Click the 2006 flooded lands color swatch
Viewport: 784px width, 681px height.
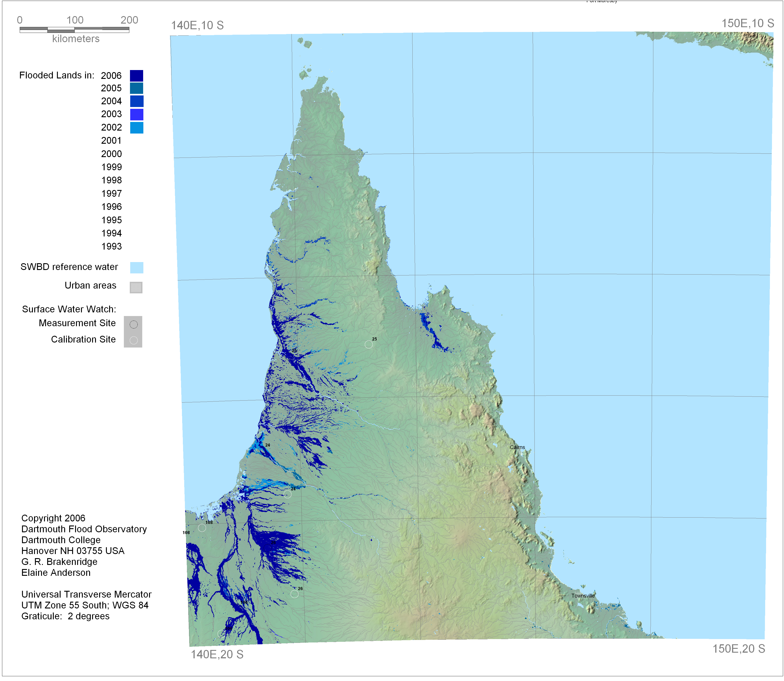(x=137, y=76)
